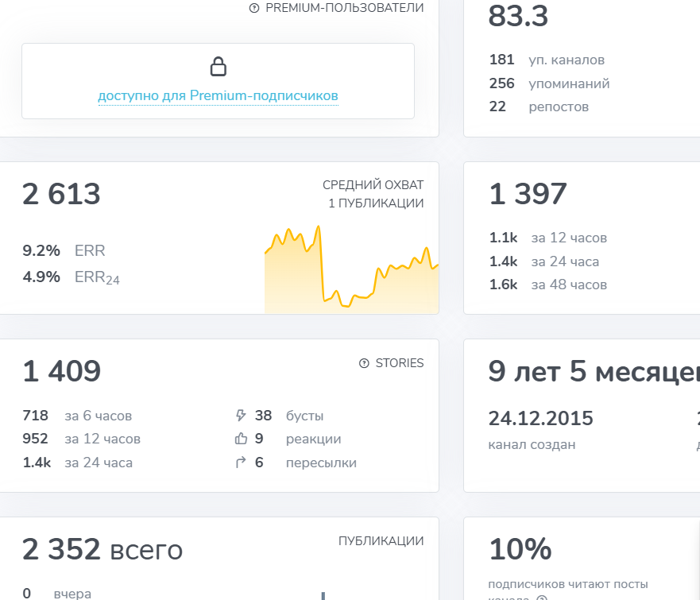The image size is (700, 600).
Task: Click help icon beside STORIES label
Action: tap(364, 363)
